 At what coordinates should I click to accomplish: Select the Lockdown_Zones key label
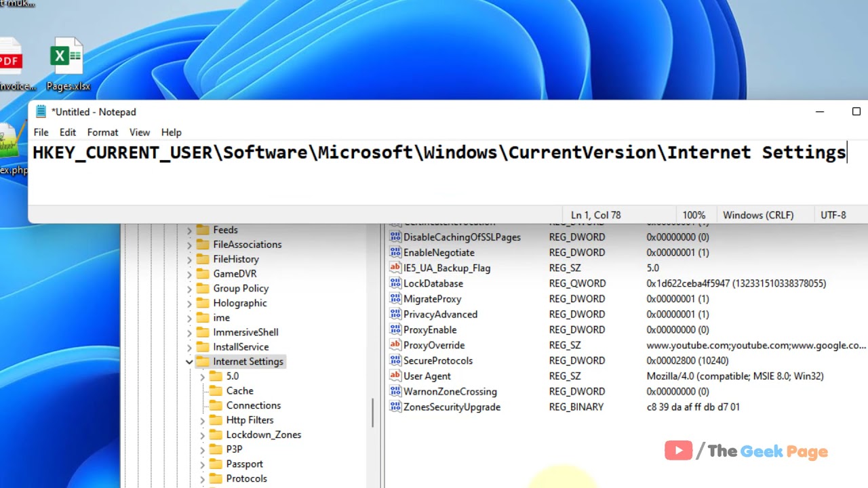coord(263,434)
